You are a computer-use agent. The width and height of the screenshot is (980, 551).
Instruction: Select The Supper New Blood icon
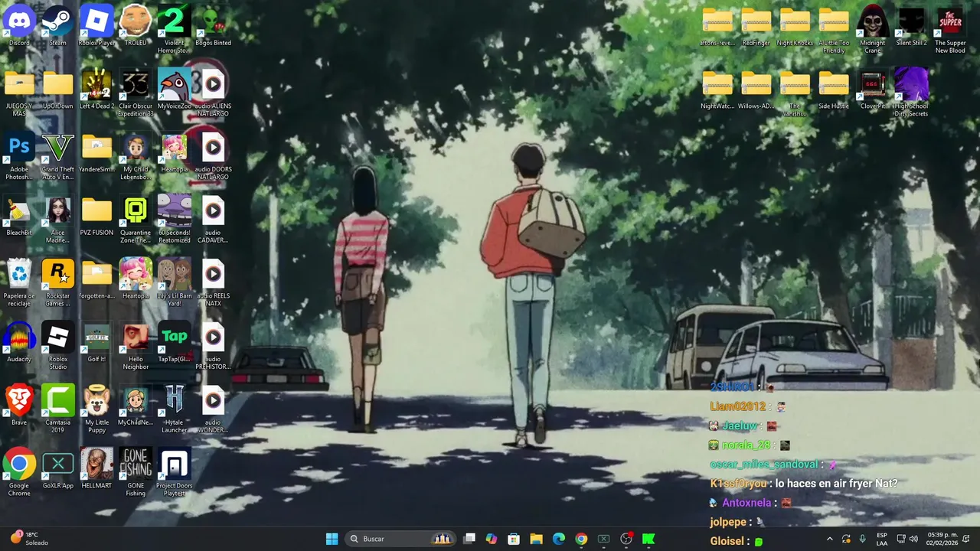[950, 31]
